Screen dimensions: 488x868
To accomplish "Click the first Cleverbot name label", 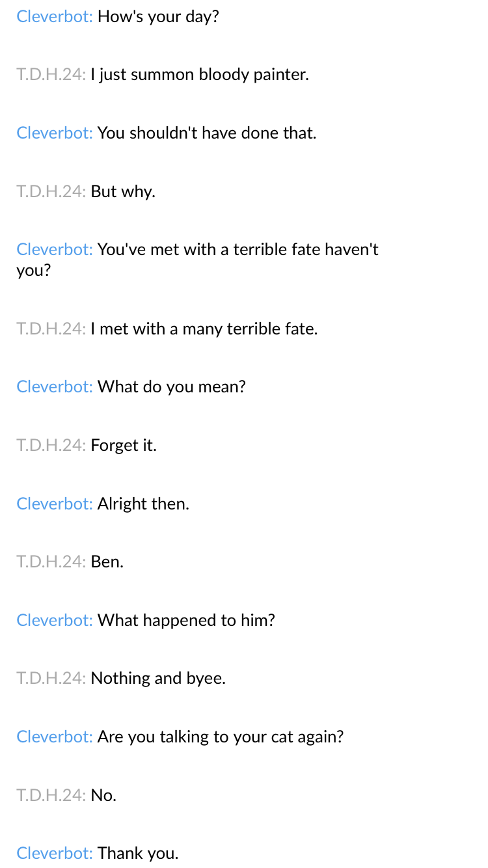I will pyautogui.click(x=55, y=16).
